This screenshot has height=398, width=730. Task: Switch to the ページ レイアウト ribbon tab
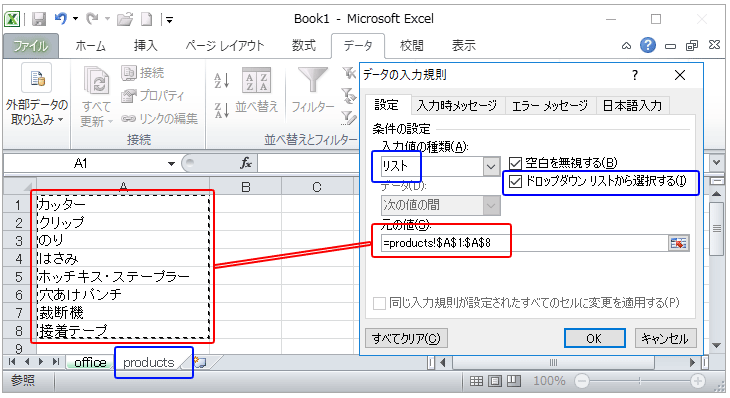coord(224,46)
